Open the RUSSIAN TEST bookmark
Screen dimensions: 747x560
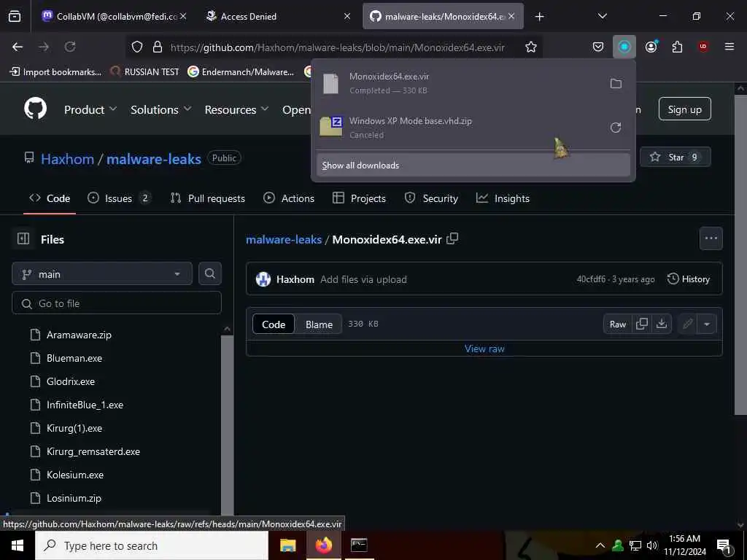click(x=144, y=72)
